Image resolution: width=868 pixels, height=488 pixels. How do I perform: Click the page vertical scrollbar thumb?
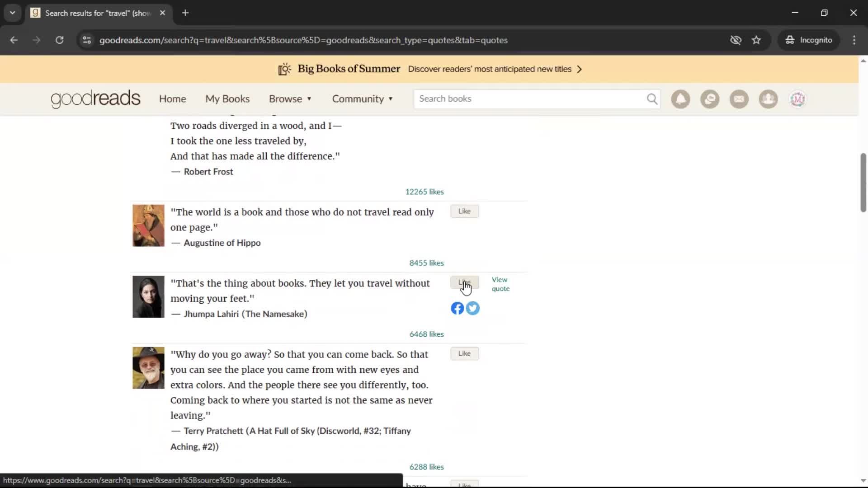point(863,183)
